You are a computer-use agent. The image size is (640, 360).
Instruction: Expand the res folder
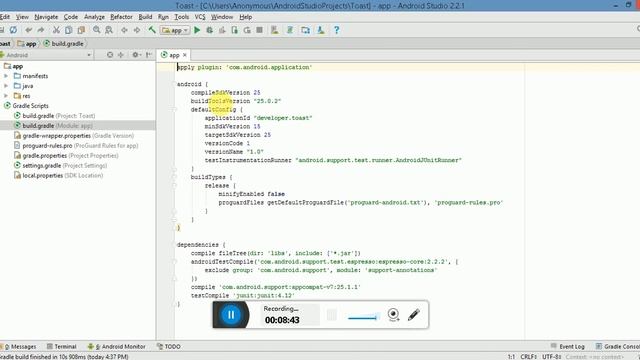(x=6, y=96)
